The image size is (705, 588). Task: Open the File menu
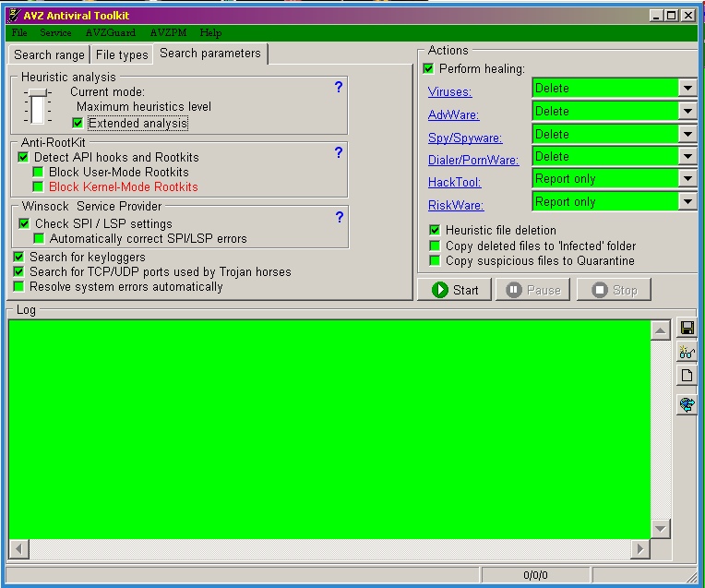click(x=19, y=32)
